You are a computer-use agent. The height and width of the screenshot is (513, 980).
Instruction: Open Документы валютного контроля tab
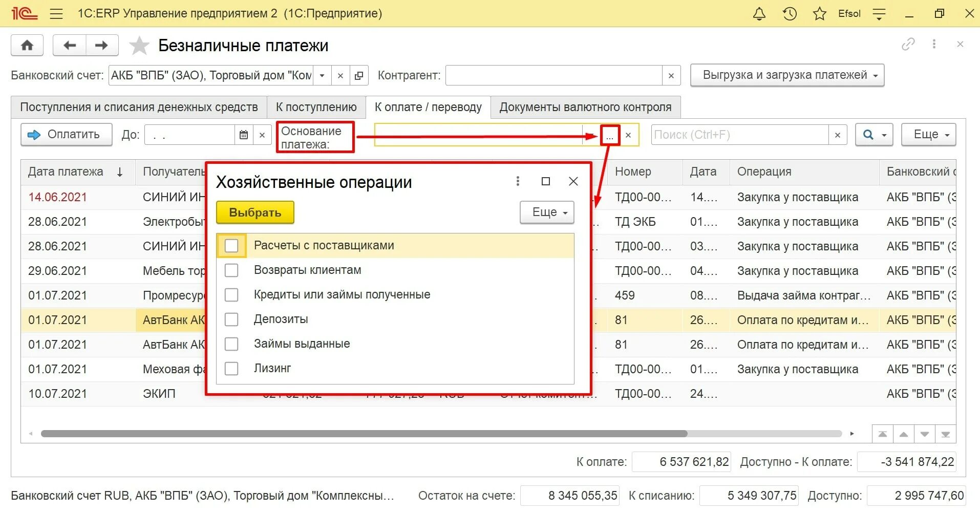585,107
